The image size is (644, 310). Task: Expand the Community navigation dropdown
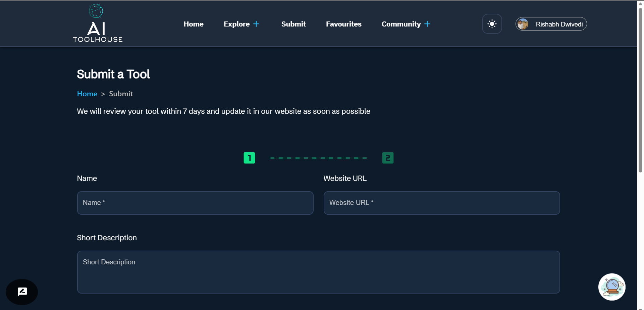(x=406, y=24)
